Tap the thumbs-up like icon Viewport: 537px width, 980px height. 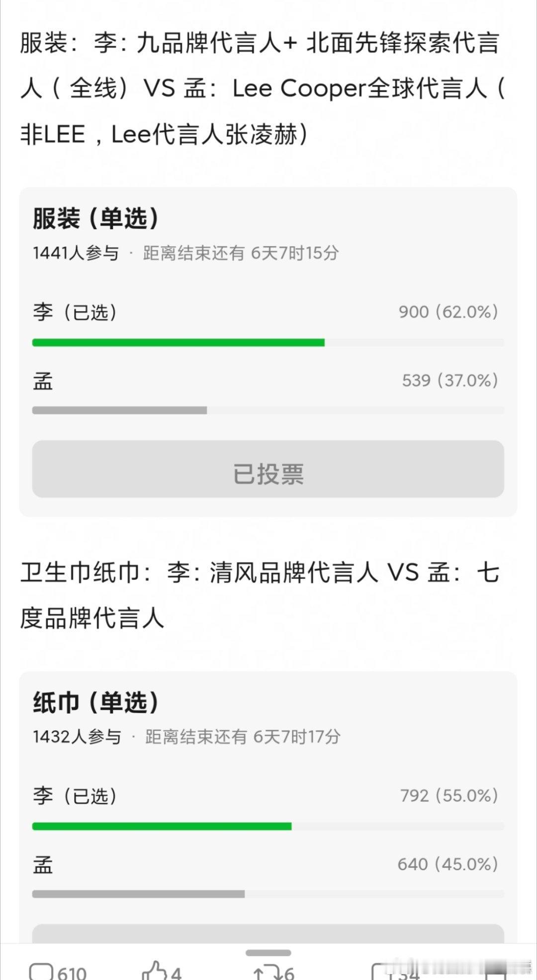[154, 971]
